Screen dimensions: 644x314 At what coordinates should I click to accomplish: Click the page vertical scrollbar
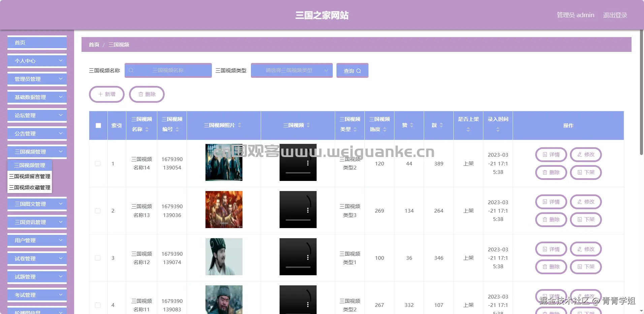(x=642, y=93)
